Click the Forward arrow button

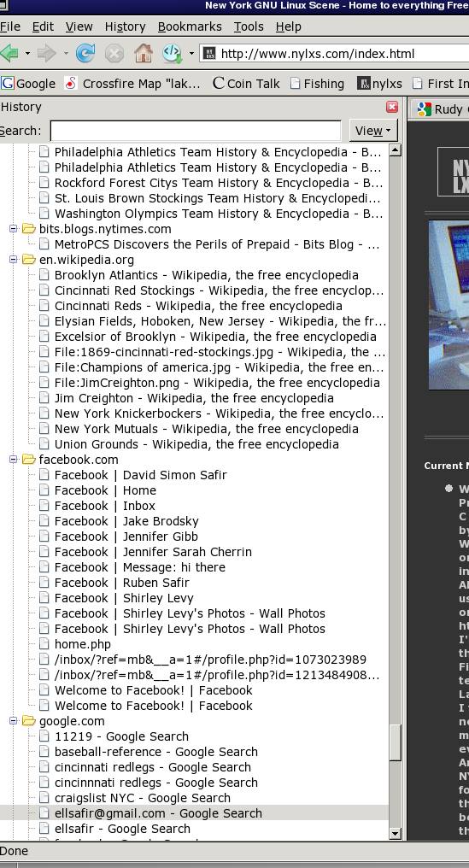click(x=47, y=54)
